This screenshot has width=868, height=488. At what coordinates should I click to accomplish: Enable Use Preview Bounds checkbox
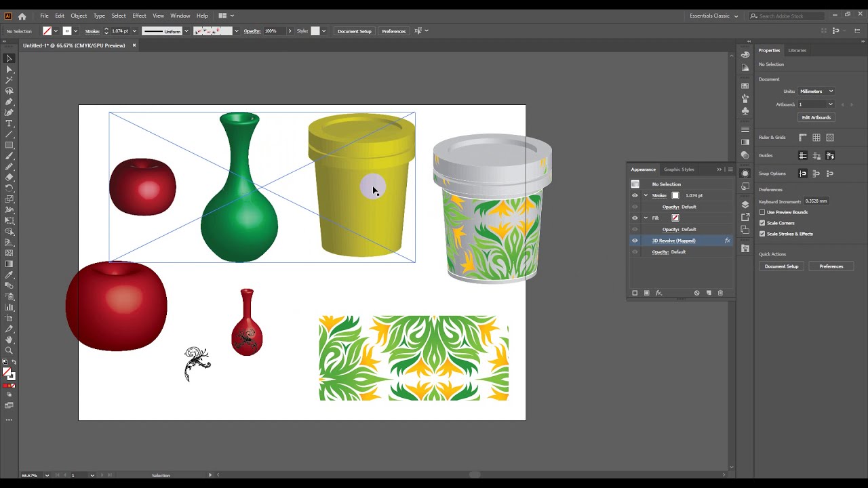click(x=762, y=212)
